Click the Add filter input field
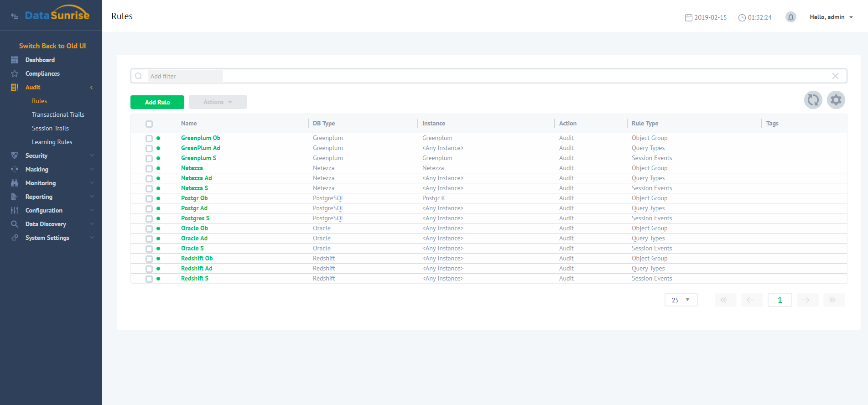868x405 pixels. 185,76
